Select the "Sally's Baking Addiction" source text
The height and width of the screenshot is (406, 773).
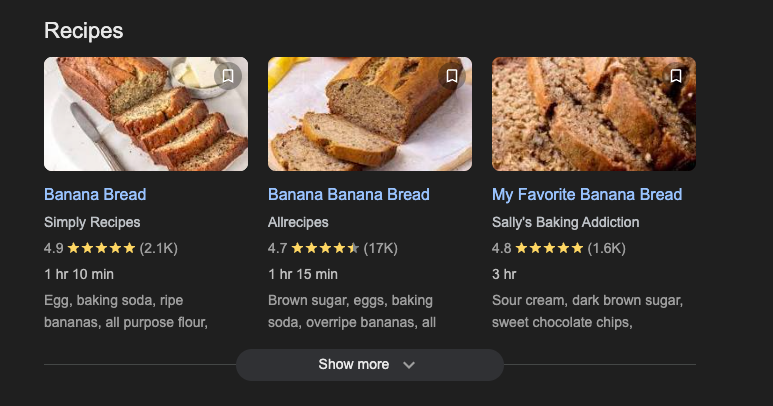pos(565,222)
